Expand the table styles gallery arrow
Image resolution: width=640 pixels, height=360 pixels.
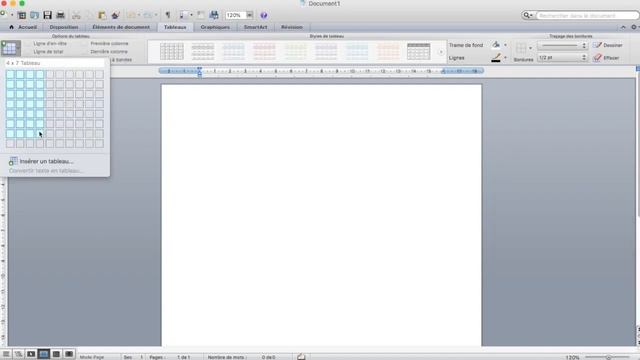tap(440, 52)
